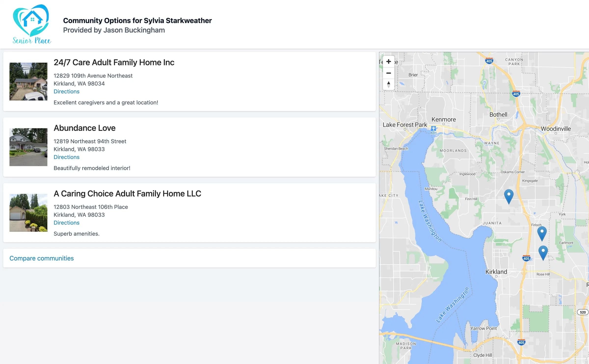Select the northernmost blue map pin
This screenshot has width=589, height=364.
pyautogui.click(x=509, y=197)
